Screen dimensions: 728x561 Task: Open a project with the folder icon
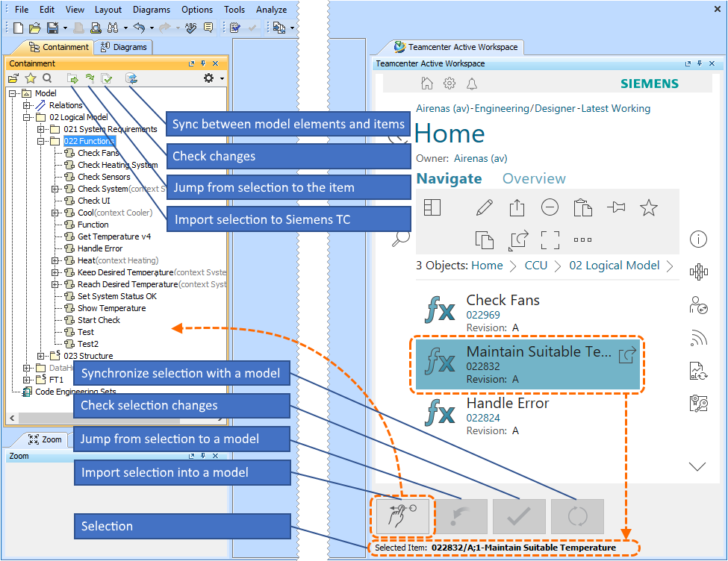35,28
